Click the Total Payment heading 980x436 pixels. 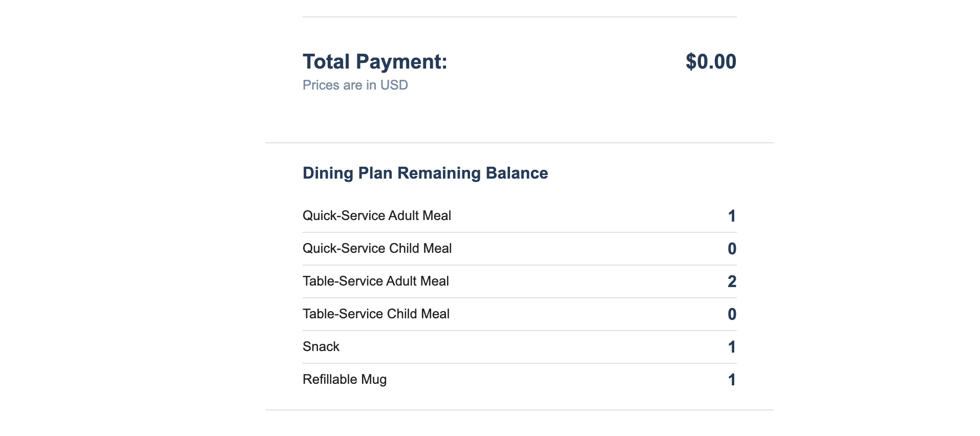pyautogui.click(x=375, y=62)
